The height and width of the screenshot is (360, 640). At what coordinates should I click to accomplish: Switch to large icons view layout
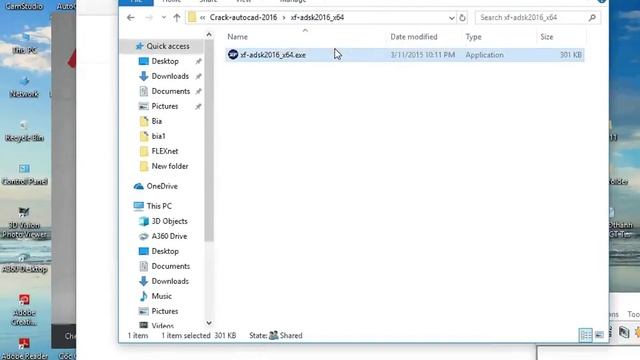click(x=599, y=335)
